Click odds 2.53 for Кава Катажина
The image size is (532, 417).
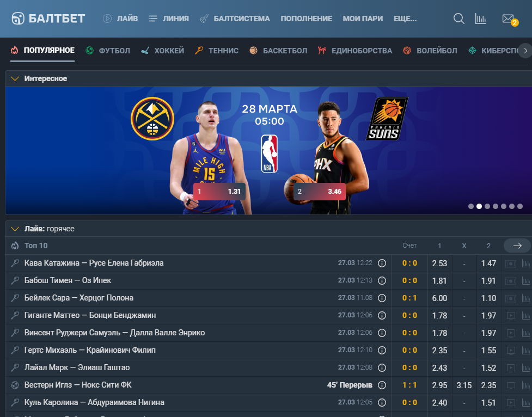coord(439,263)
